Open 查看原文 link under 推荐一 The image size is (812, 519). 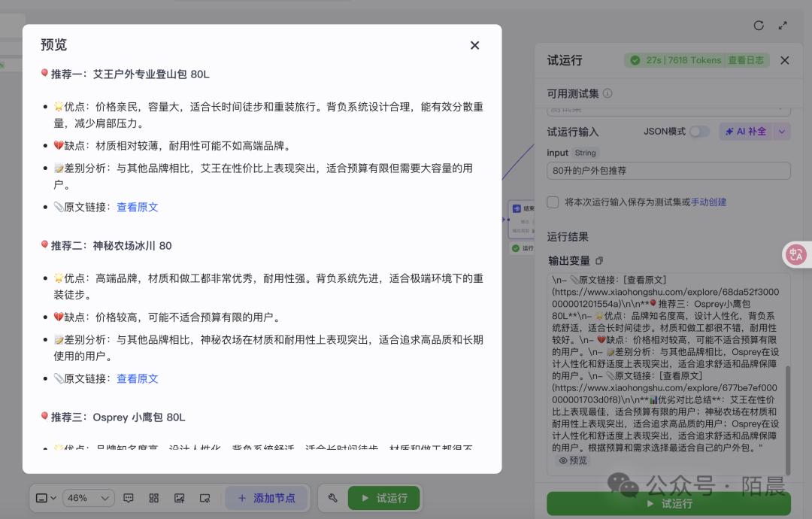pos(137,207)
